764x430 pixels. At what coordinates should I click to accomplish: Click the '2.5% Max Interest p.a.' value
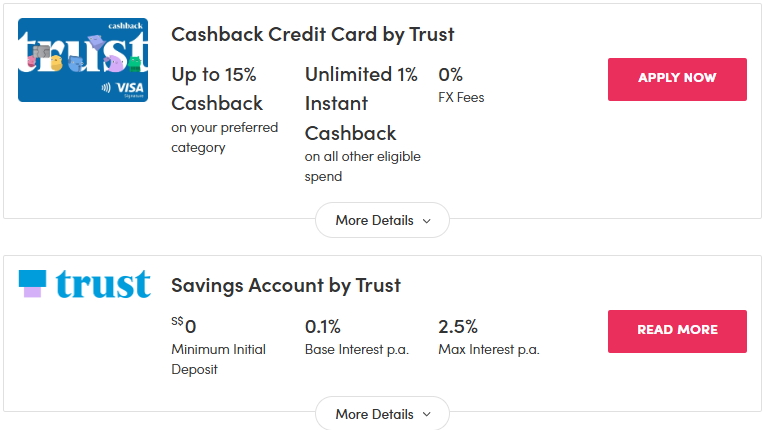(458, 326)
